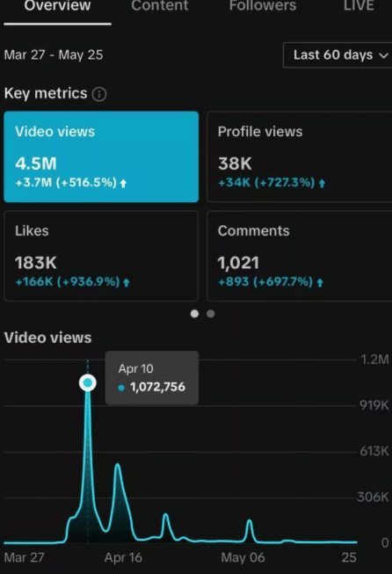The height and width of the screenshot is (574, 392).
Task: Open the LIVE tab
Action: click(359, 6)
